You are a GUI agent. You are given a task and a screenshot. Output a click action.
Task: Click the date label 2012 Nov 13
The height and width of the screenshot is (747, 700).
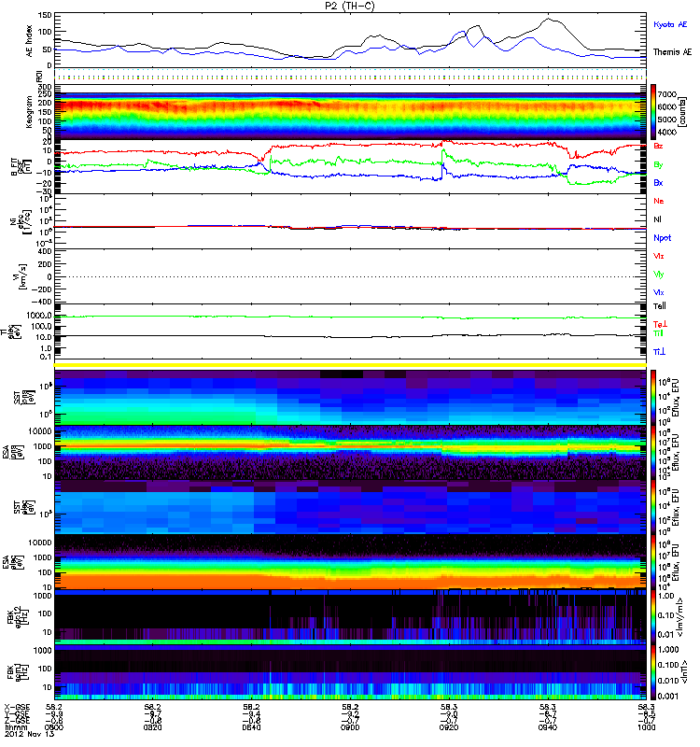(30, 734)
